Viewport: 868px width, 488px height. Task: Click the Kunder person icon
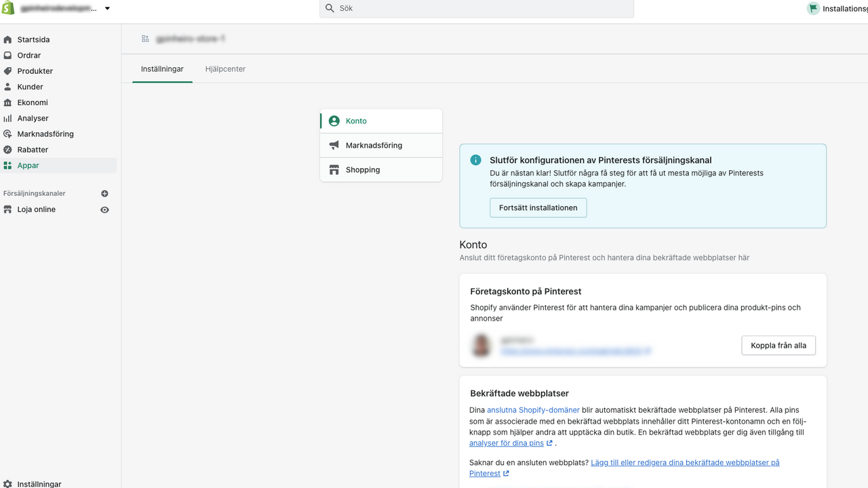pos(7,87)
